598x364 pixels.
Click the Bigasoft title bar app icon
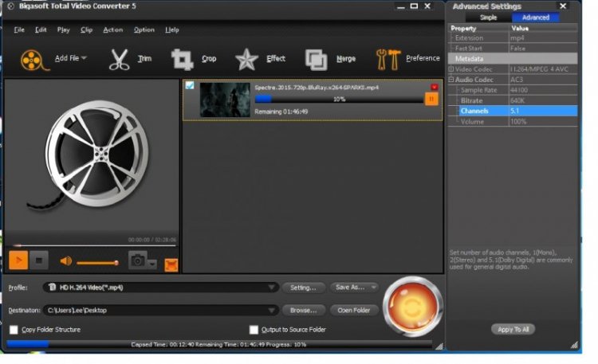click(10, 6)
